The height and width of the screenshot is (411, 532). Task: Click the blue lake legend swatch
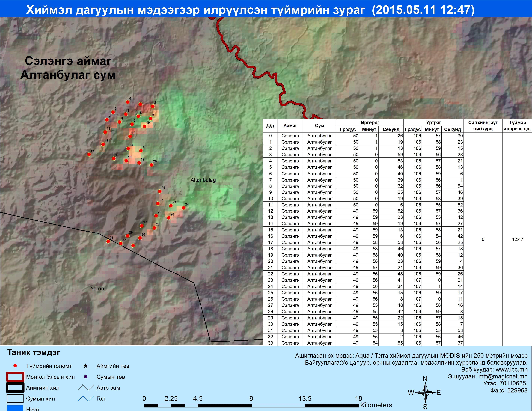(x=15, y=408)
